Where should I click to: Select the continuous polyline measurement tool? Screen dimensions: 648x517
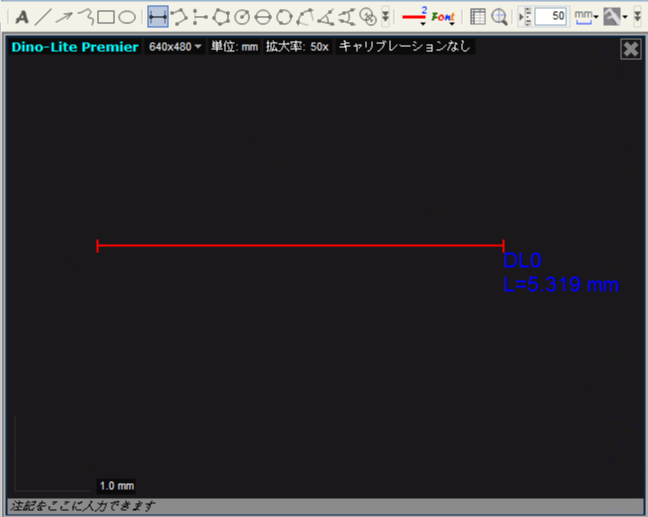(179, 17)
